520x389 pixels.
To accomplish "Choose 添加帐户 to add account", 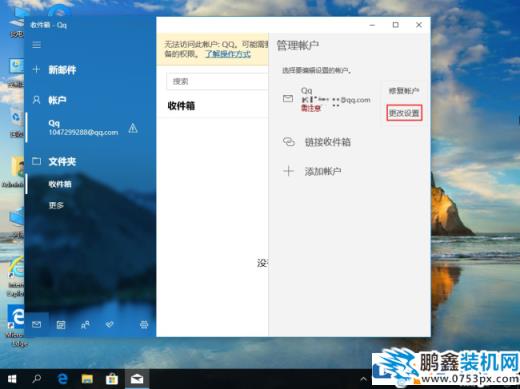I will point(323,171).
